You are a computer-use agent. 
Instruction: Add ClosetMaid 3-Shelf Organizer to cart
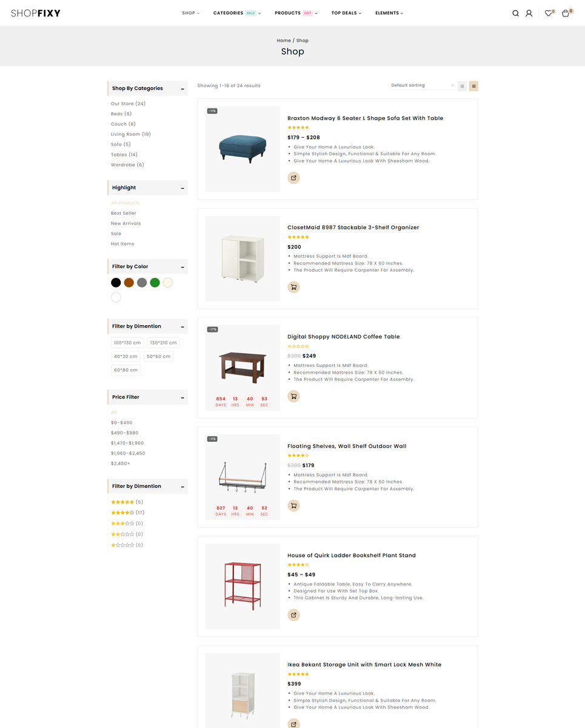(x=293, y=287)
